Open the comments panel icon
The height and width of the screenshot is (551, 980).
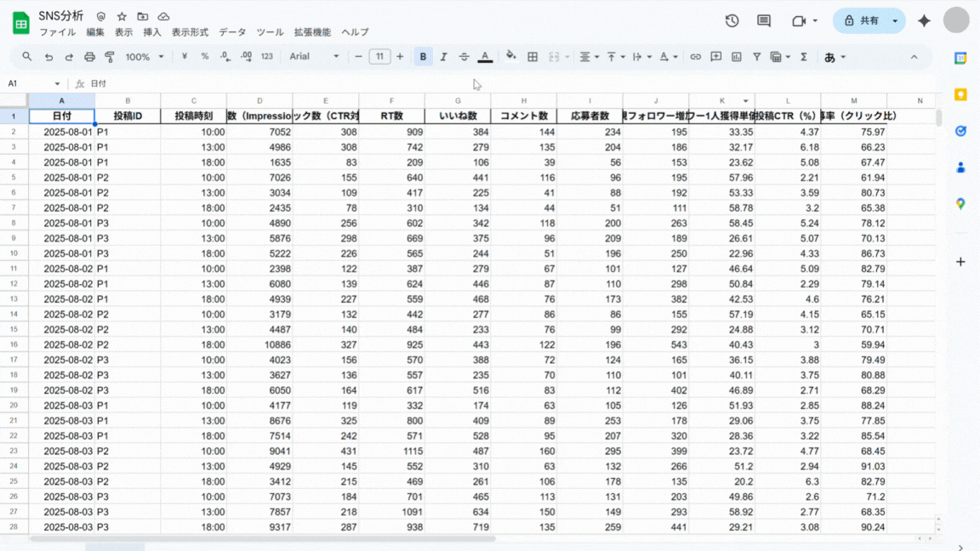coord(764,20)
